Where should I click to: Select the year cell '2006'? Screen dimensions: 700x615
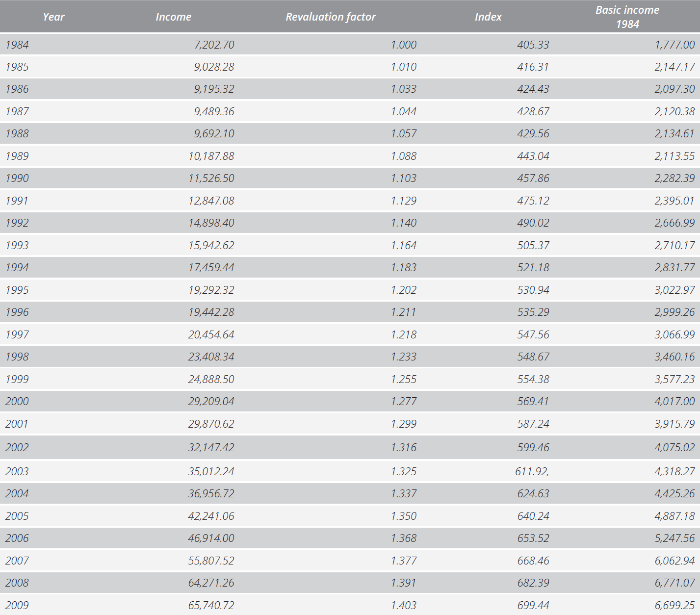[x=17, y=538]
